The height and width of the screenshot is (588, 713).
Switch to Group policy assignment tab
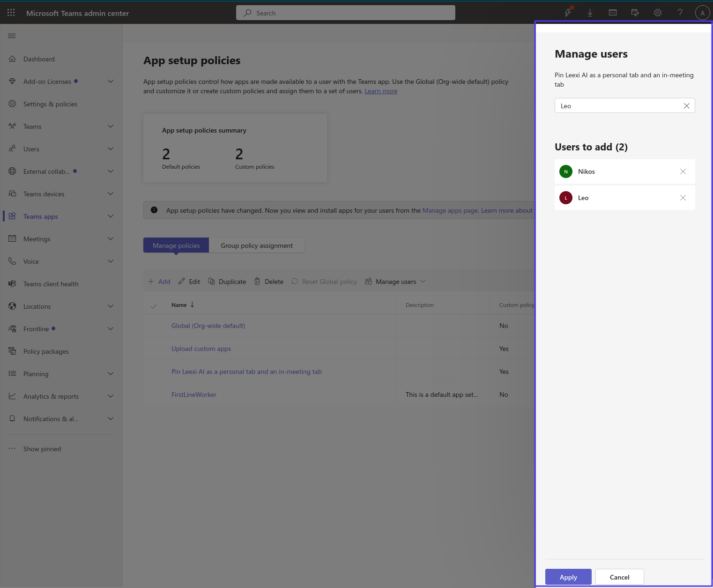click(257, 246)
